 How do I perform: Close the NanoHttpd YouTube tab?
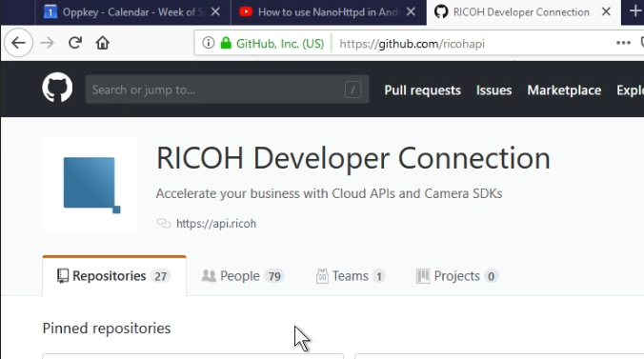411,12
